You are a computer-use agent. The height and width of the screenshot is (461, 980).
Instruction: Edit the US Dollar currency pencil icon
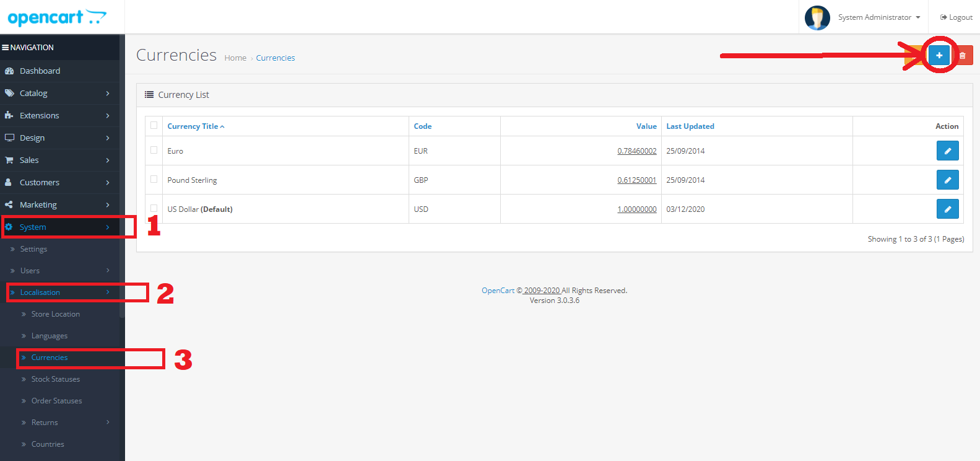point(947,209)
